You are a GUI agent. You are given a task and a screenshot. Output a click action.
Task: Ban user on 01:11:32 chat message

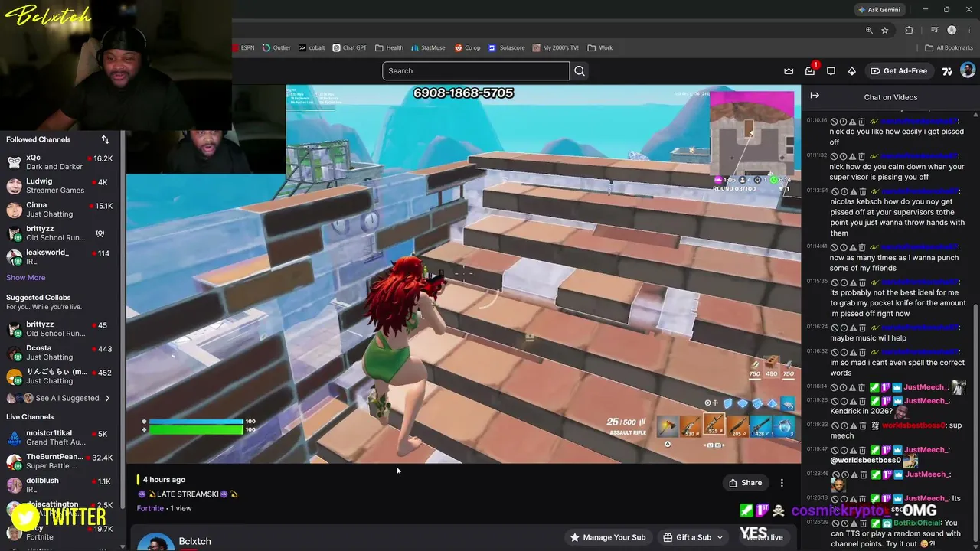[x=834, y=156]
